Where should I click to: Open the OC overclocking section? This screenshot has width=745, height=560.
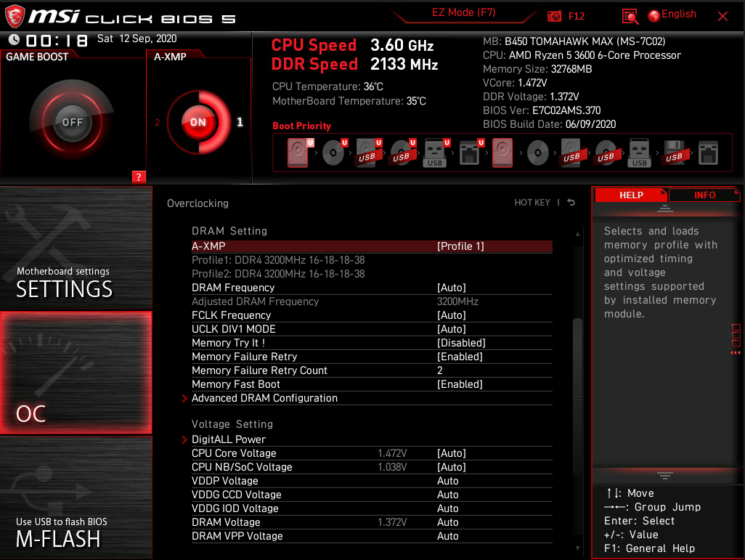(x=76, y=373)
